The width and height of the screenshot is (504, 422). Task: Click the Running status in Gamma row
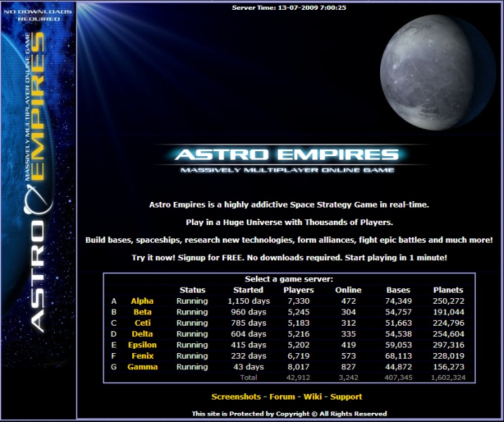tap(192, 366)
